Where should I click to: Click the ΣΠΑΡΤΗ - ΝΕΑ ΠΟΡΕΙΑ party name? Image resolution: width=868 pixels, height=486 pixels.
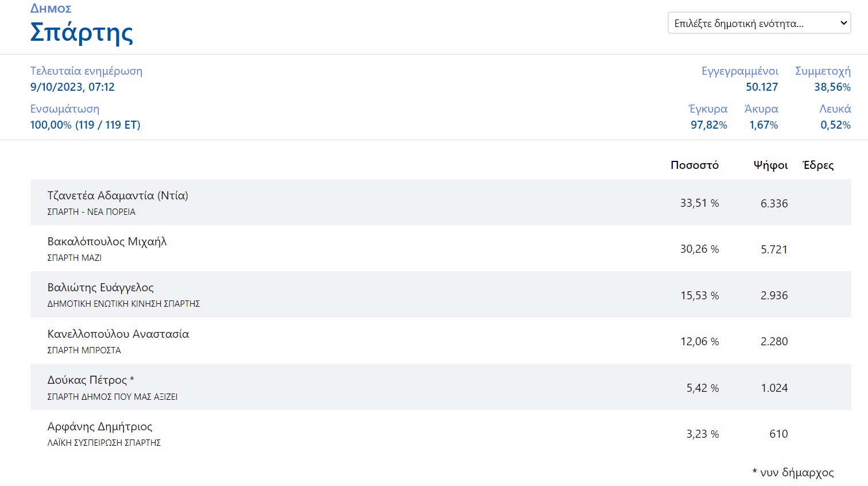(x=91, y=212)
